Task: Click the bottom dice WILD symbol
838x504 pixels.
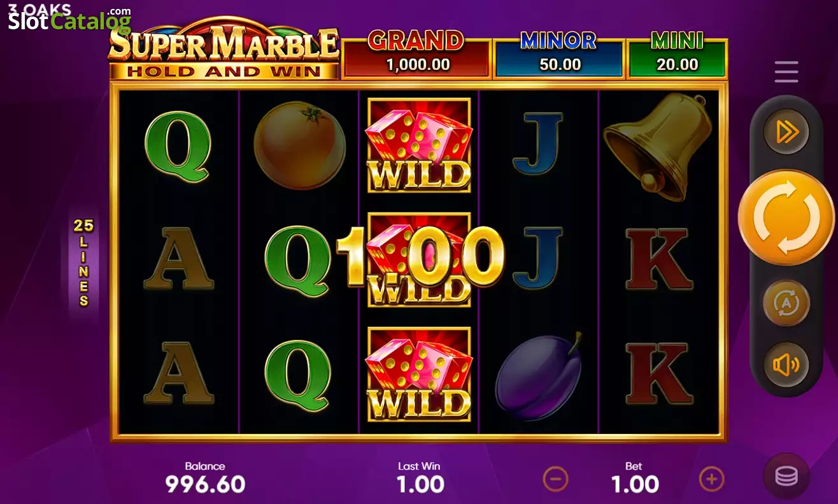Action: click(419, 374)
